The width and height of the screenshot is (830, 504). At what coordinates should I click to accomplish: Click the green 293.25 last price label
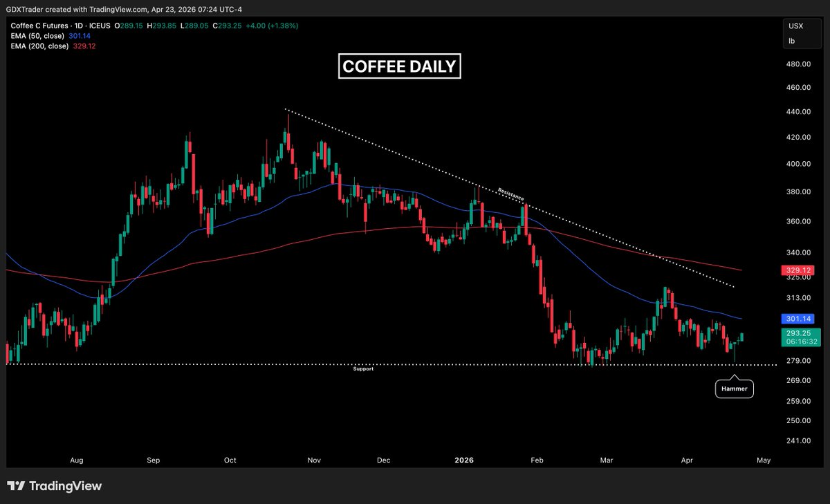pos(797,334)
